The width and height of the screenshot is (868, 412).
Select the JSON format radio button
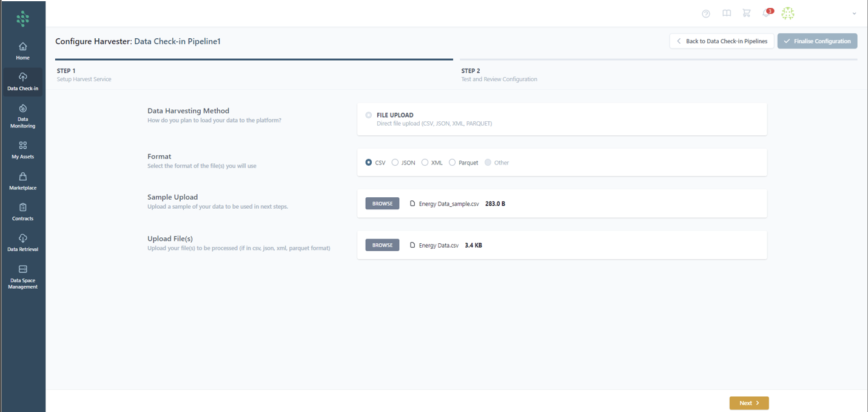pyautogui.click(x=395, y=163)
